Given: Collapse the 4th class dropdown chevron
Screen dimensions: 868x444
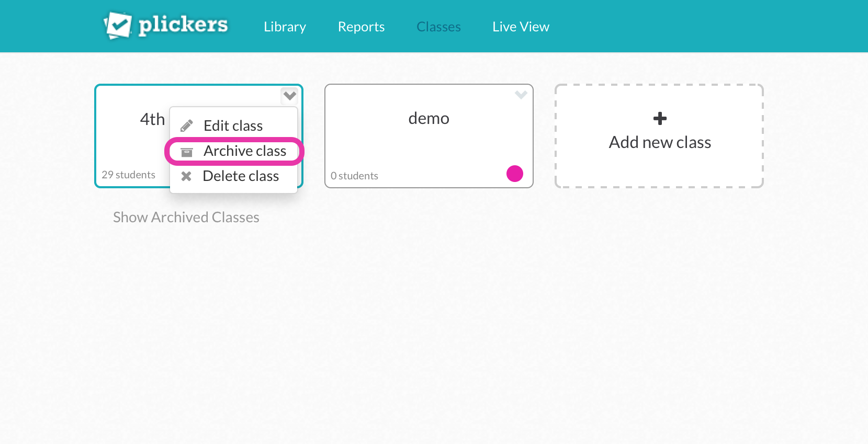Looking at the screenshot, I should (x=289, y=96).
